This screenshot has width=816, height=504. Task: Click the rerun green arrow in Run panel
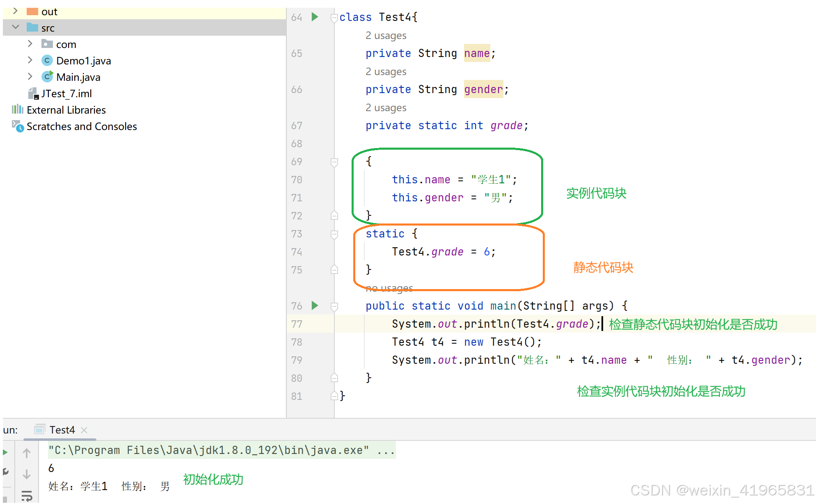[x=5, y=452]
